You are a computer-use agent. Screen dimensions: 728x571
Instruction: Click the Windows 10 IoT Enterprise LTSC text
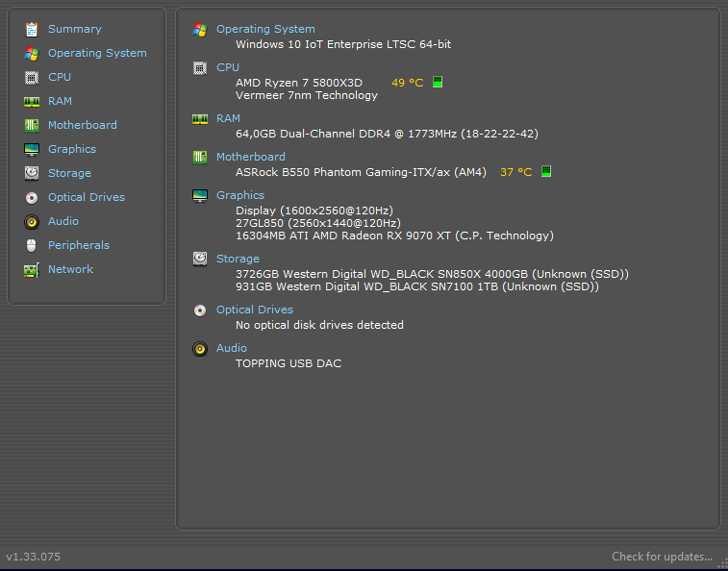click(x=343, y=44)
